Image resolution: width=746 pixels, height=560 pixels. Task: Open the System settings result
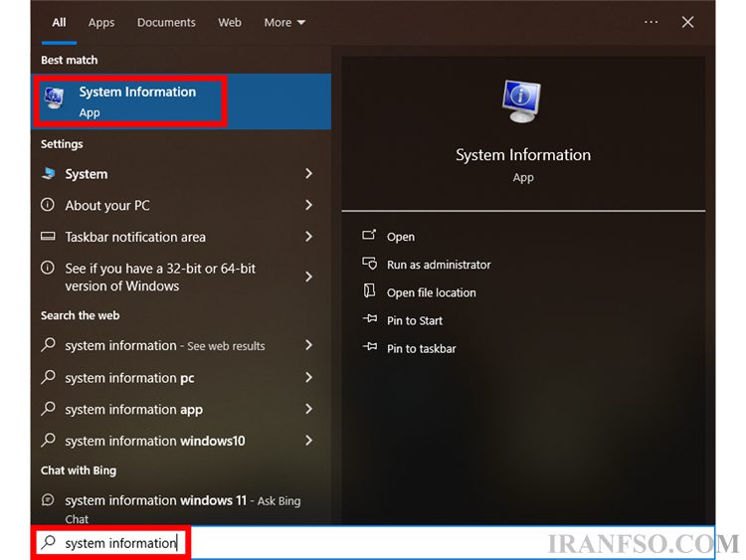click(x=181, y=174)
